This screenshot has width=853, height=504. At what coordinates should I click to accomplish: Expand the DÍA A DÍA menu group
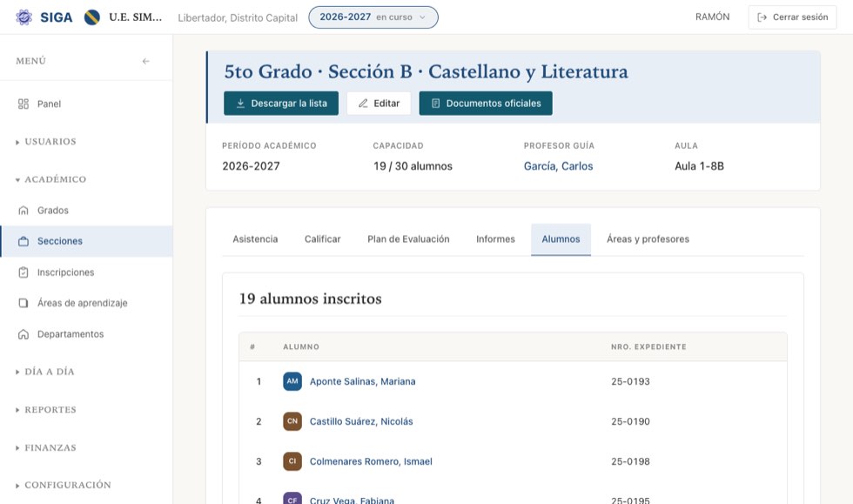[x=45, y=372]
